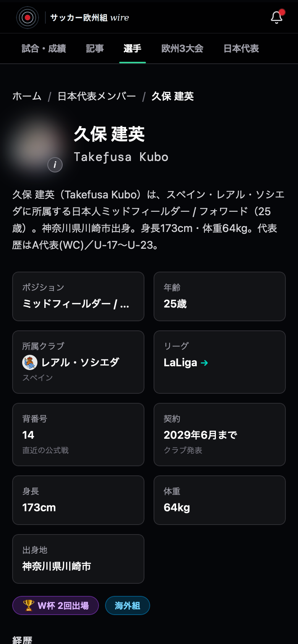Go to ホーム breadcrumb link
Image resolution: width=298 pixels, height=644 pixels.
coord(27,96)
